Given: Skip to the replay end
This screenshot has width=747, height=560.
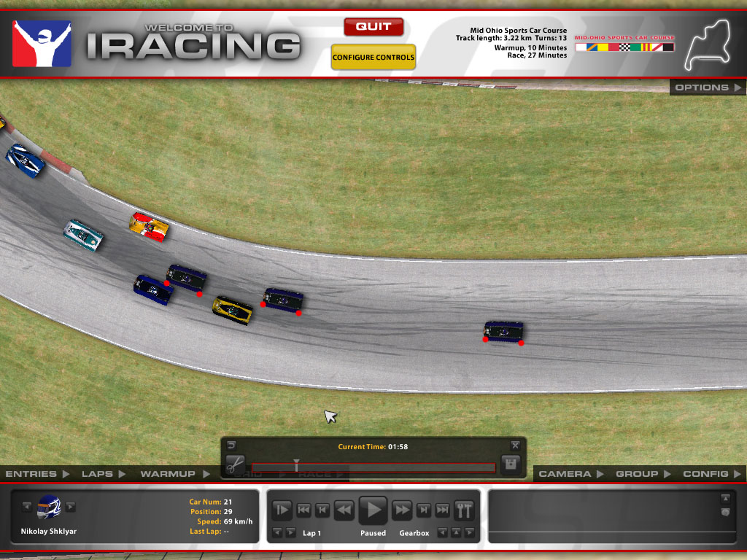Looking at the screenshot, I should coord(442,510).
